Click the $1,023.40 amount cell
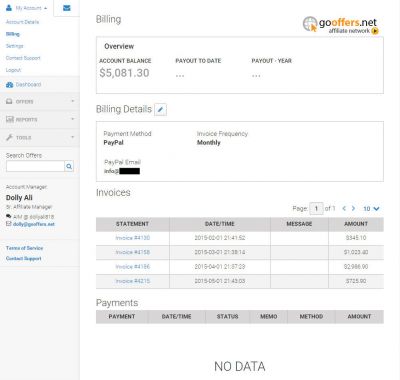The width and height of the screenshot is (400, 380). click(x=356, y=252)
